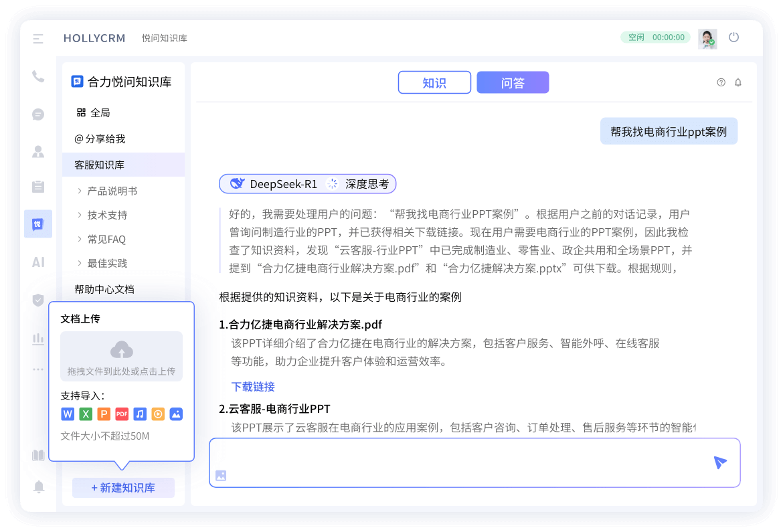Click the 文档上传 panel heading
This screenshot has height=532, width=783.
[x=80, y=319]
